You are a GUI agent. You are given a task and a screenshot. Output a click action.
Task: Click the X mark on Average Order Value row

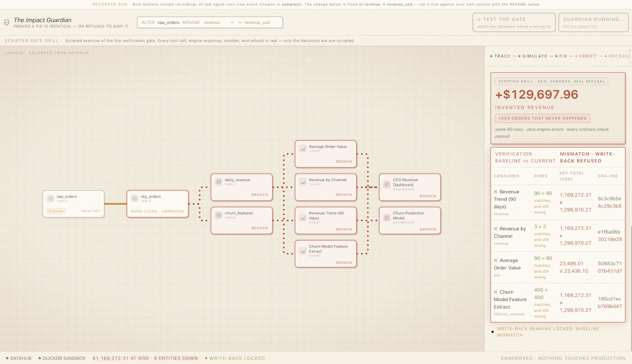click(x=496, y=260)
